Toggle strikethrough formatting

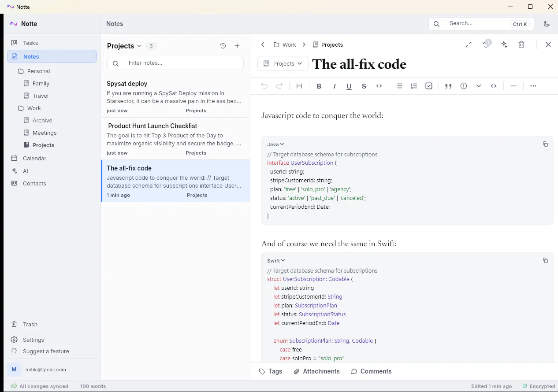[x=364, y=86]
